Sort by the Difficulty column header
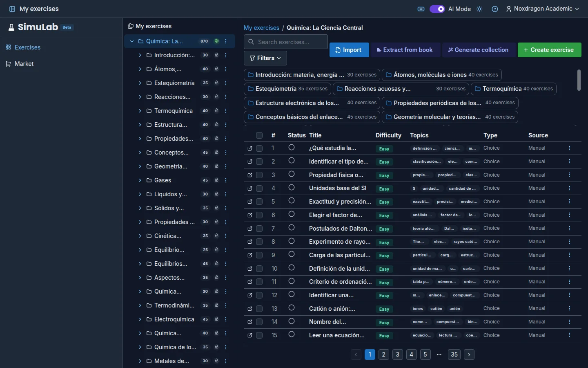 [x=388, y=135]
